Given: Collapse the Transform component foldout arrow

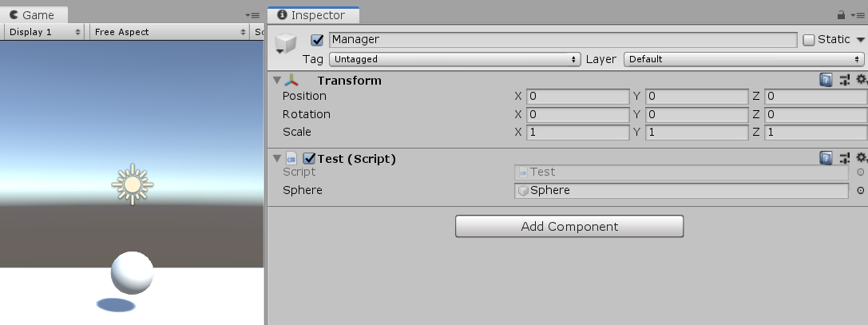Looking at the screenshot, I should (x=277, y=81).
